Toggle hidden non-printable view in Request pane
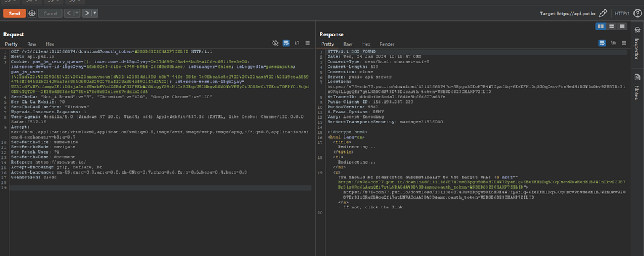Screen dimensions: 644x256 pyautogui.click(x=275, y=43)
